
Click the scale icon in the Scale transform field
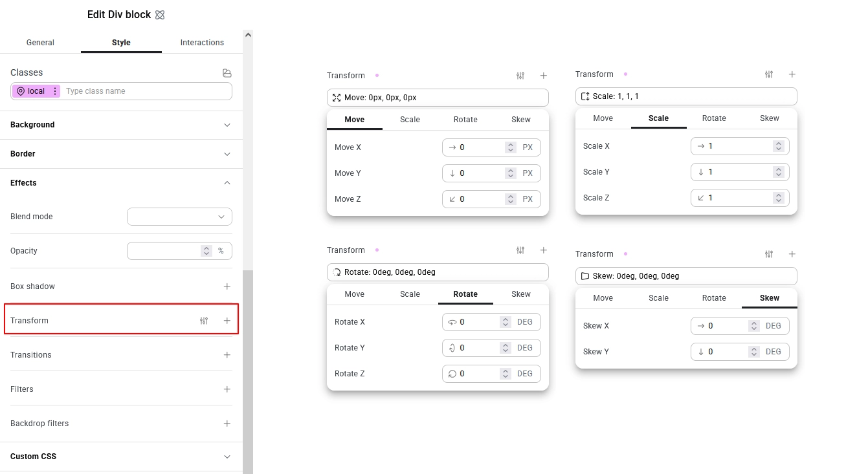click(585, 96)
